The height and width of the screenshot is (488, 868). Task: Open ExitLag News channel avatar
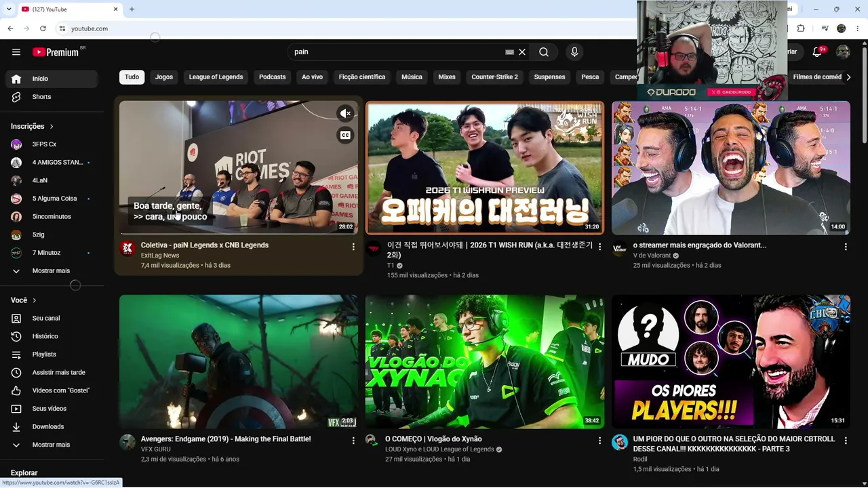pos(127,248)
